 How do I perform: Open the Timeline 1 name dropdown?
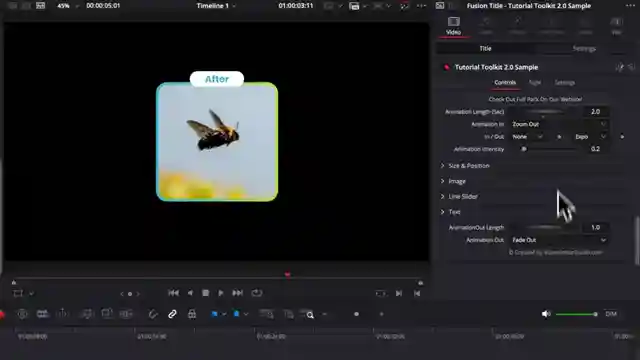tap(216, 6)
